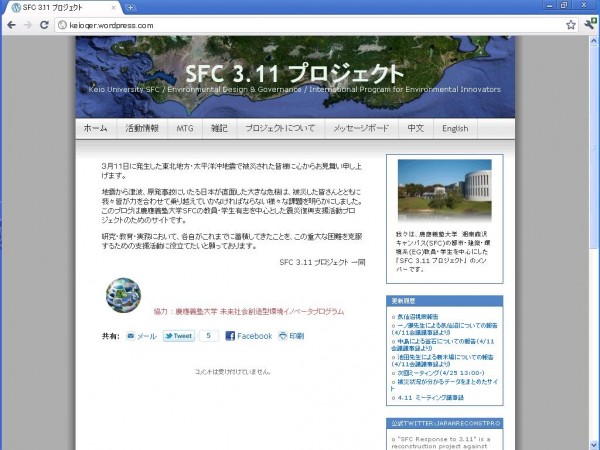Click the SFC 3.11 プロジェクト 一同 signature
Screen dimensions: 600x450
322,262
